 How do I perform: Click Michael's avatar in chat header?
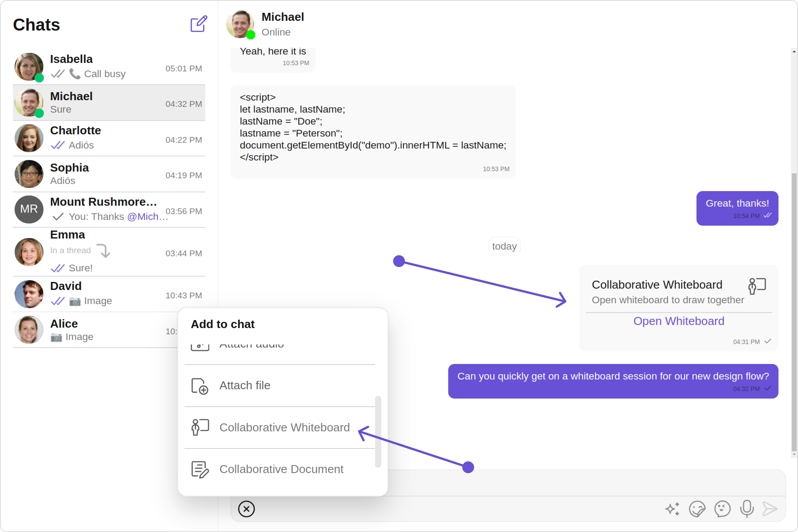240,24
